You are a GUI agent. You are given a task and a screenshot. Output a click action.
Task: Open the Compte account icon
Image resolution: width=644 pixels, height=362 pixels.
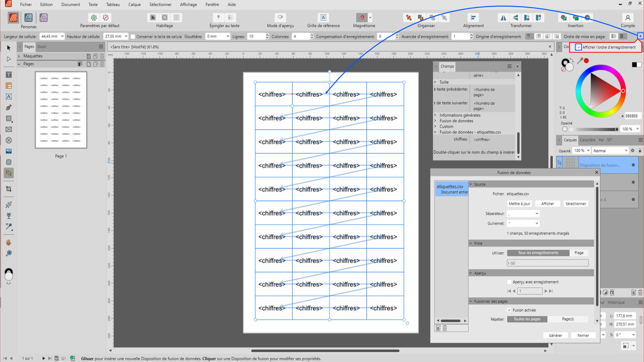point(627,18)
